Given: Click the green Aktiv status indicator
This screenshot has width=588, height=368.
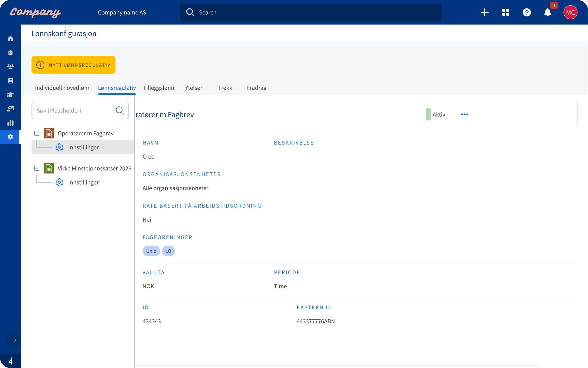Looking at the screenshot, I should [428, 114].
